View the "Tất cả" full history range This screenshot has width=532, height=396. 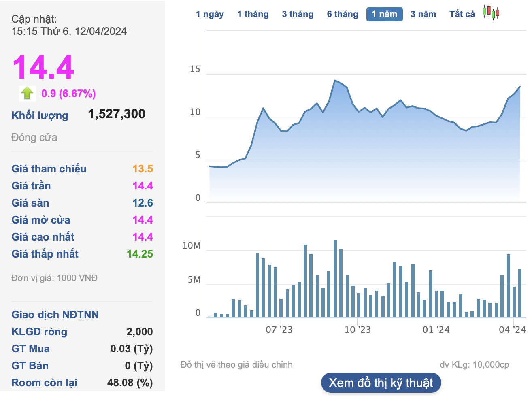462,14
